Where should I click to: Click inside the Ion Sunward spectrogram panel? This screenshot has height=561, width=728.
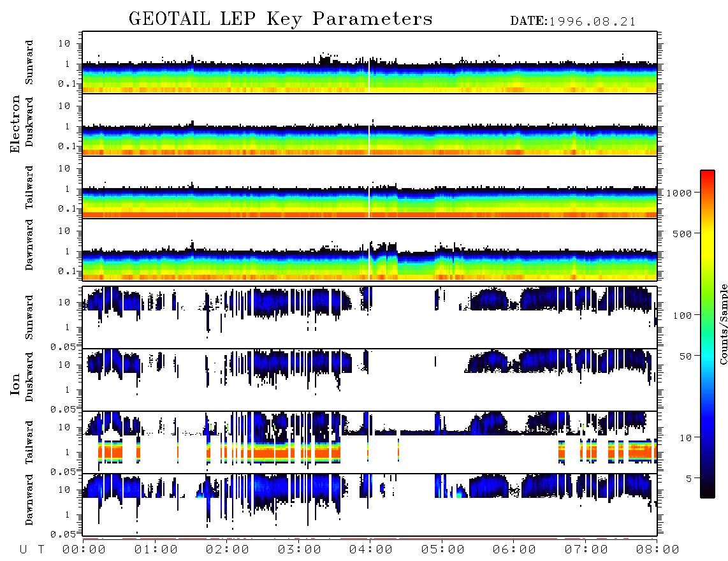point(370,317)
